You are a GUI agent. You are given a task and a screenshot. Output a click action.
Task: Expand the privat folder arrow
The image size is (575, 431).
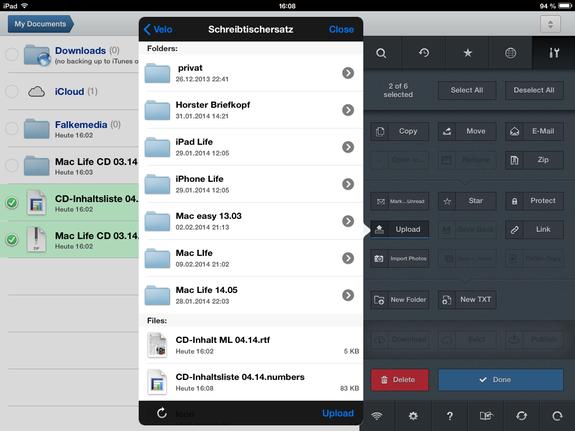click(348, 73)
